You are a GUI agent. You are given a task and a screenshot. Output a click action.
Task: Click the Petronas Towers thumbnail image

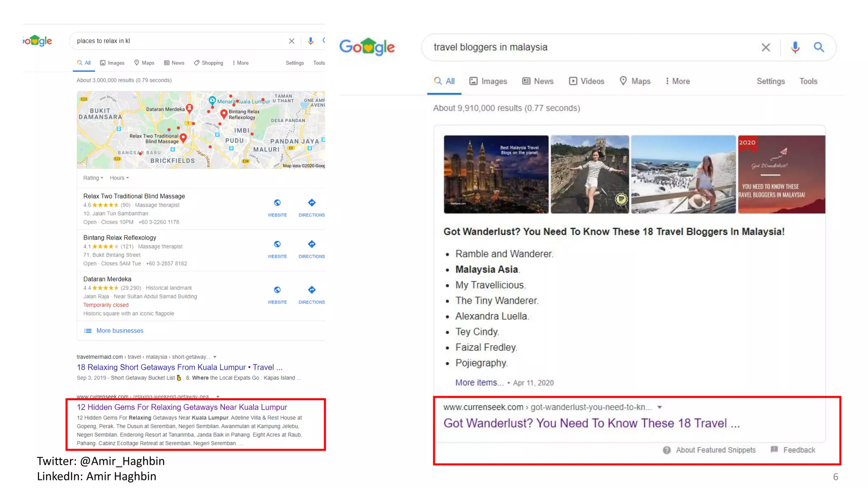pos(496,174)
